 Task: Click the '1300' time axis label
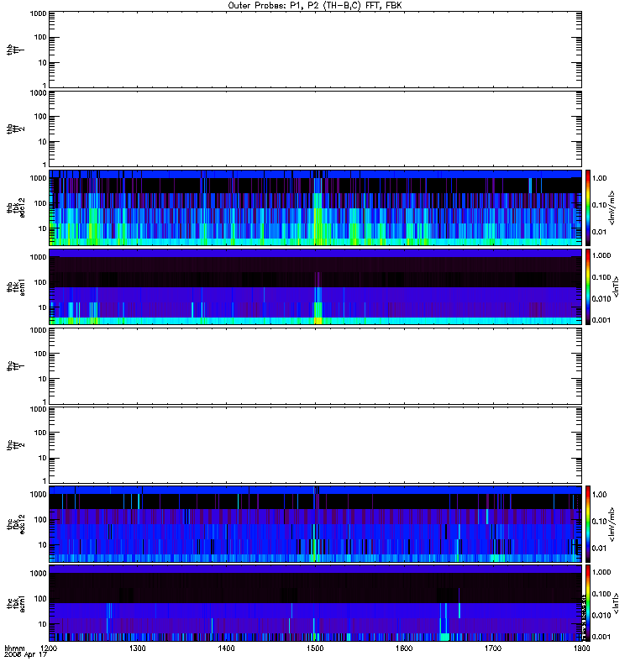point(138,648)
